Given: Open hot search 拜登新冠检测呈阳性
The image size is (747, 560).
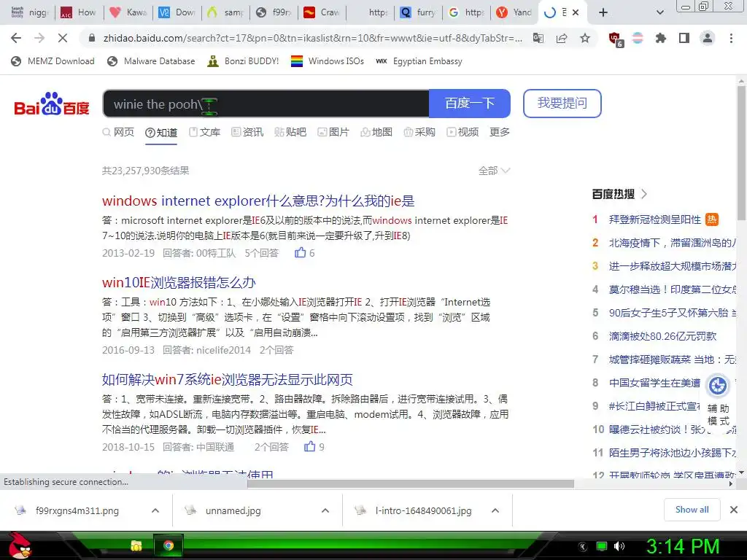Looking at the screenshot, I should click(x=654, y=219).
